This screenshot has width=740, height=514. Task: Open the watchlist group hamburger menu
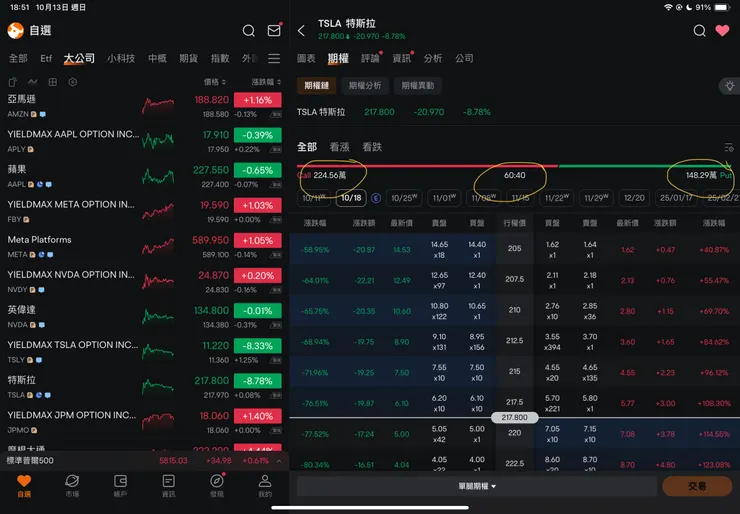274,58
